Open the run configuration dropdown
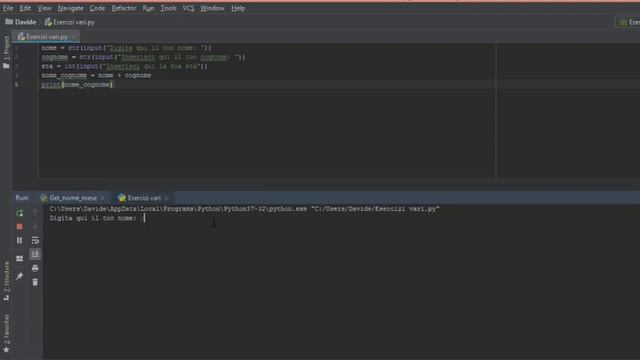The width and height of the screenshot is (640, 360). 629,22
